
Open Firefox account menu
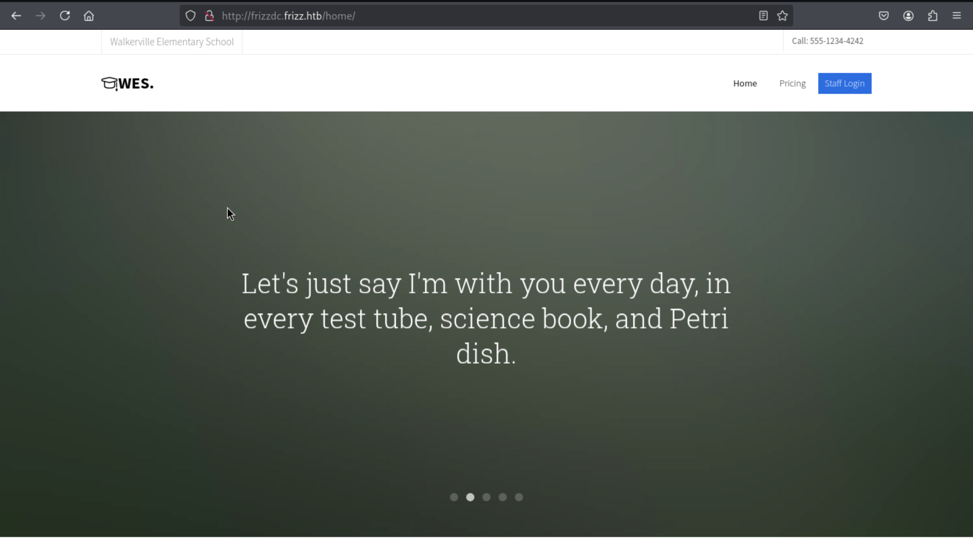pos(908,16)
